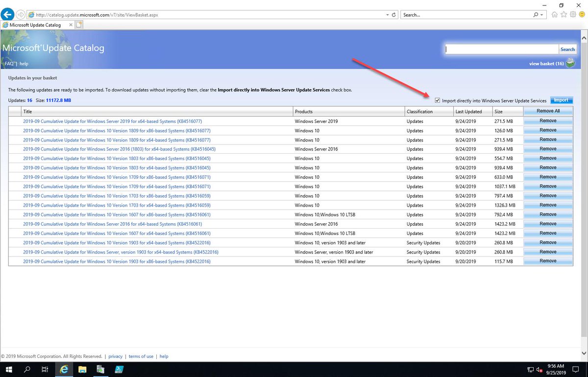Open Task View on the taskbar

(45, 369)
